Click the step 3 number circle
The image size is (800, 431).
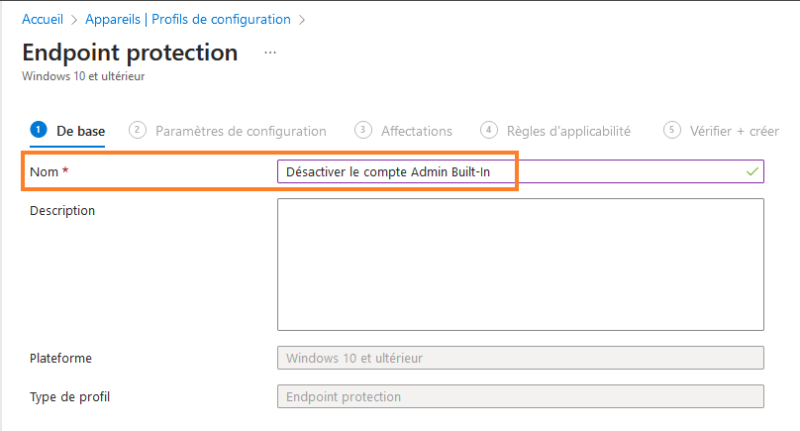[363, 130]
